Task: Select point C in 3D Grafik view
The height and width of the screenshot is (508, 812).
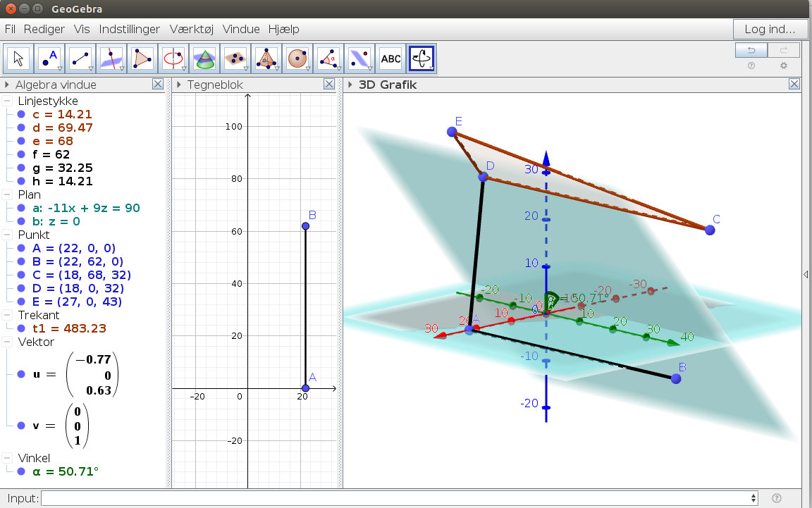Action: tap(710, 230)
